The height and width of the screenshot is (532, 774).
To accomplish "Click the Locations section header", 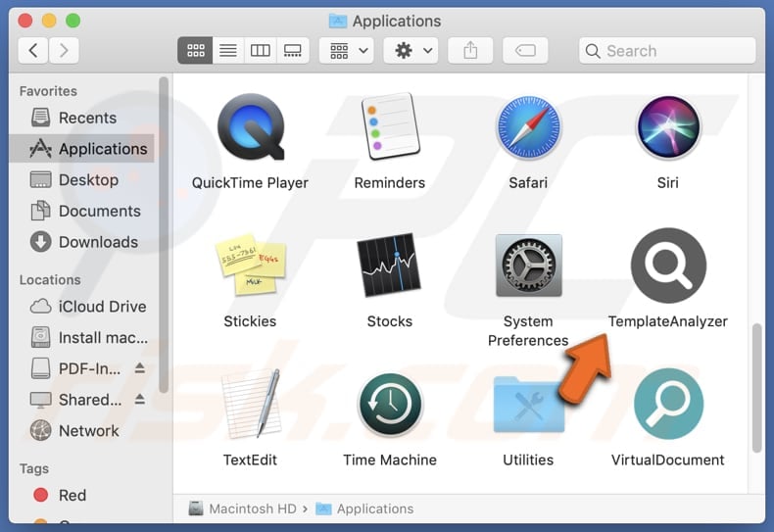I will 50,280.
